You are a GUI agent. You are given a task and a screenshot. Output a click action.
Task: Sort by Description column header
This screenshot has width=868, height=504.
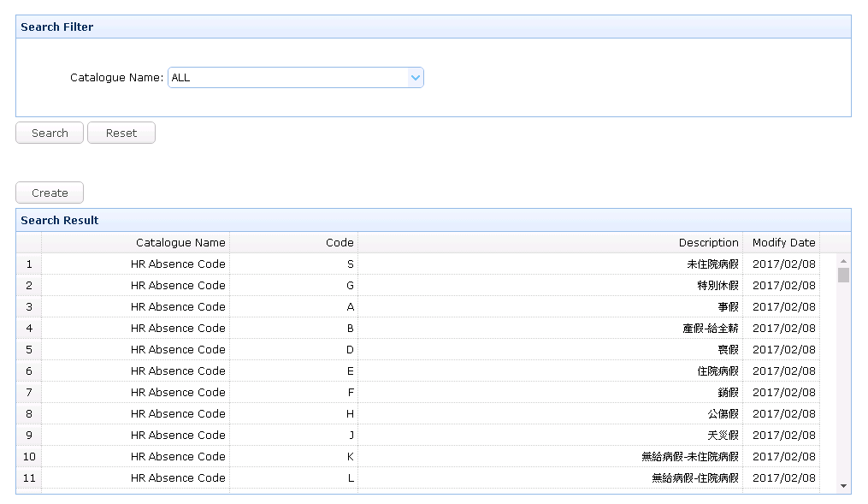[x=550, y=242]
